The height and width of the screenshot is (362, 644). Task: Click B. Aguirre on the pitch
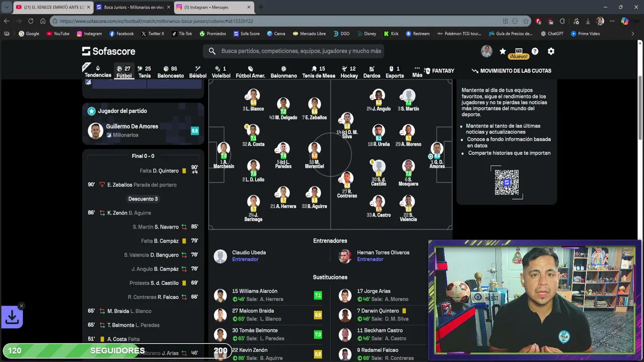tap(314, 198)
